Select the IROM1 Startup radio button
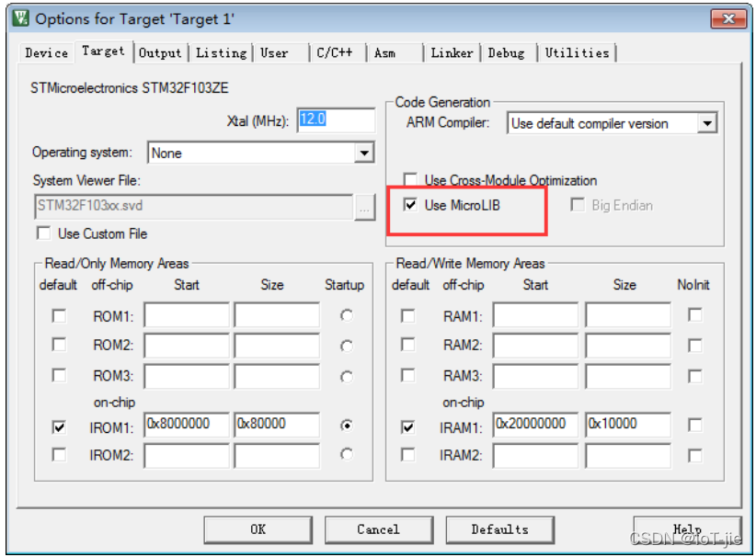 click(346, 426)
